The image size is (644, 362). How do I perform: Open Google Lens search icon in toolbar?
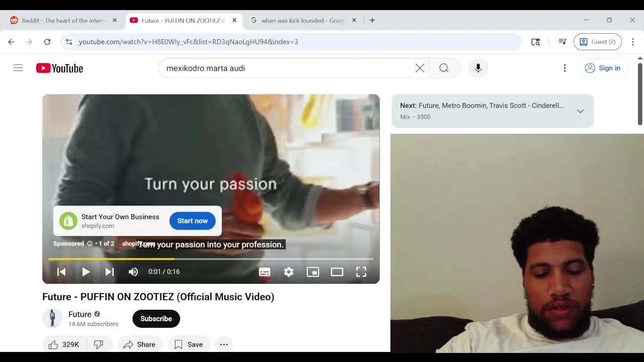coord(536,42)
